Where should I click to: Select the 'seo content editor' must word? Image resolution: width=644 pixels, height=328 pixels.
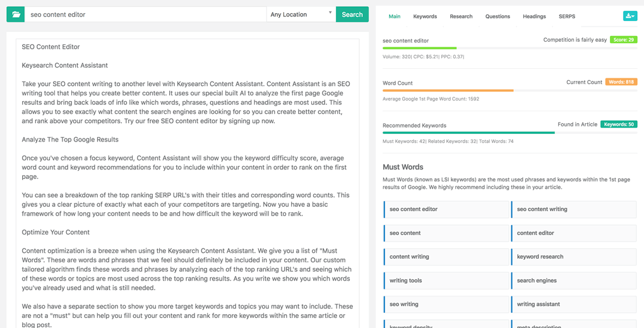coord(446,209)
